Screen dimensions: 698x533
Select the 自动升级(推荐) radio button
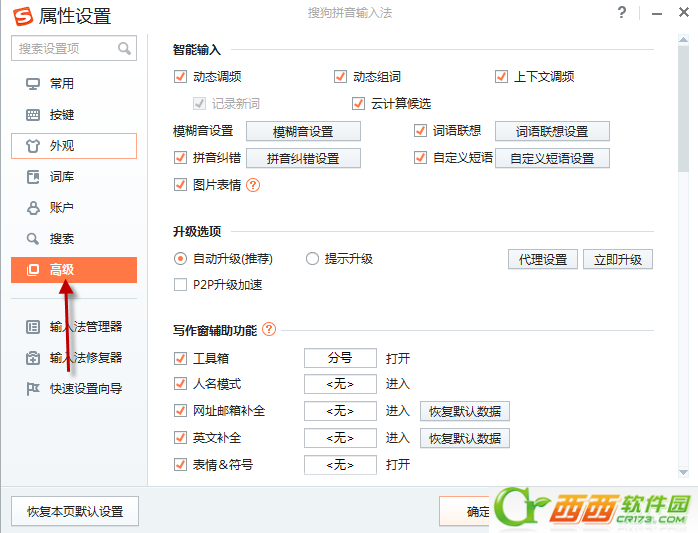click(x=180, y=259)
